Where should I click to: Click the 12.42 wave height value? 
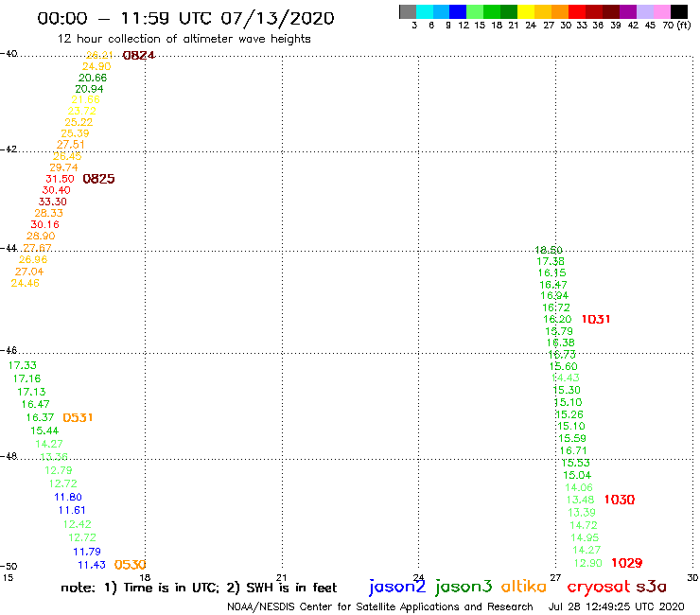tap(78, 524)
